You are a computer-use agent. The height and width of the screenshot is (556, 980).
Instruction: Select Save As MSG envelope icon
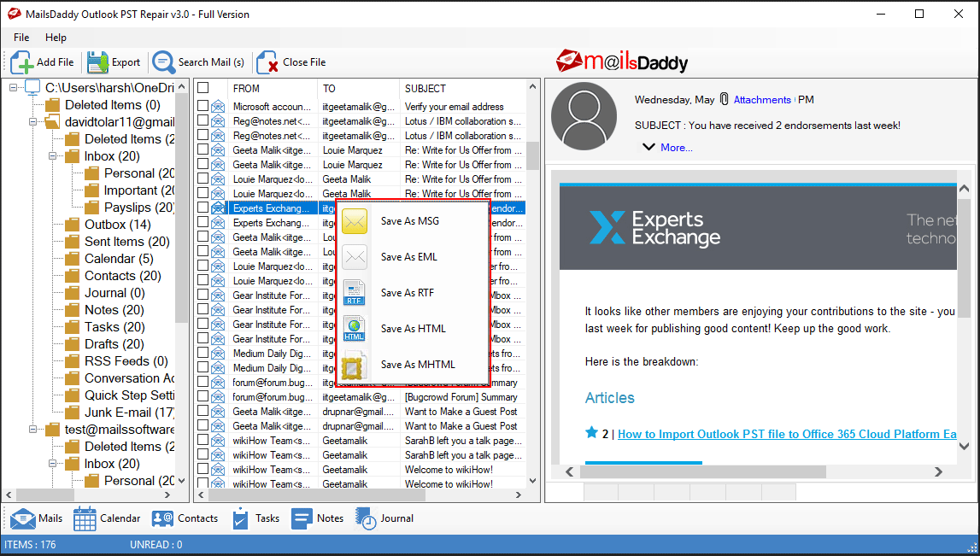(355, 221)
